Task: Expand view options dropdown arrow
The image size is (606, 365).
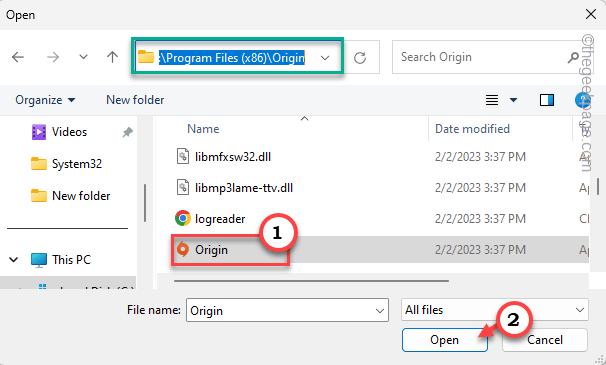Action: point(513,100)
